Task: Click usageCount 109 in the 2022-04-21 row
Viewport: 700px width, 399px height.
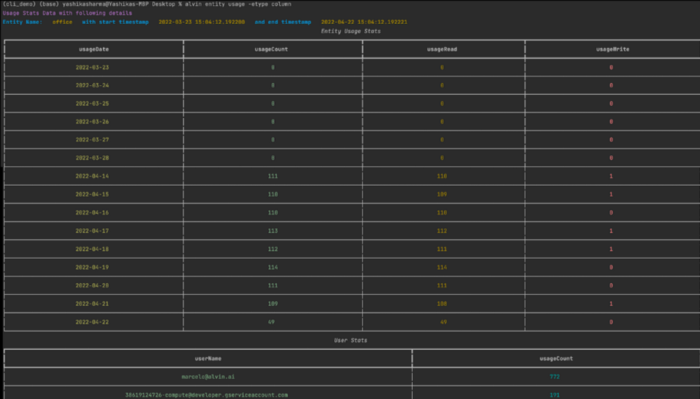Action: coord(273,304)
